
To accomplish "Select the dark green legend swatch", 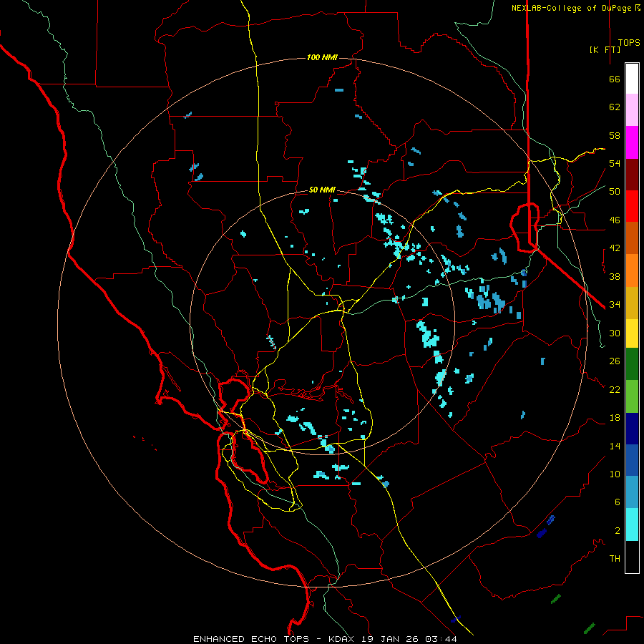I will click(x=632, y=364).
